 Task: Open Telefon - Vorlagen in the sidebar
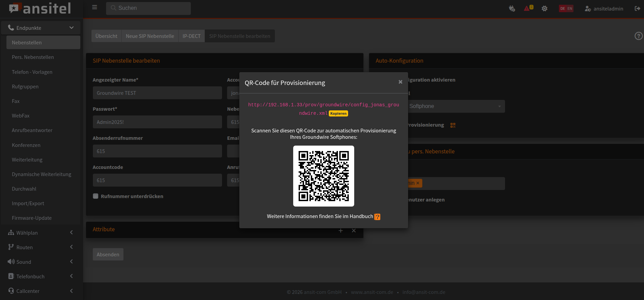tap(43, 72)
